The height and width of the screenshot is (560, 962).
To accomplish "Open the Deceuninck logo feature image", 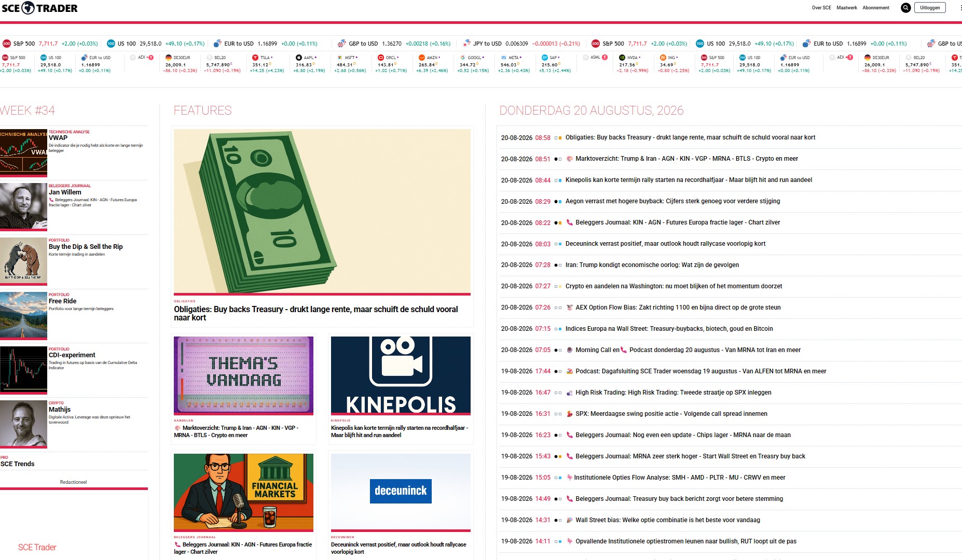I will tap(401, 492).
